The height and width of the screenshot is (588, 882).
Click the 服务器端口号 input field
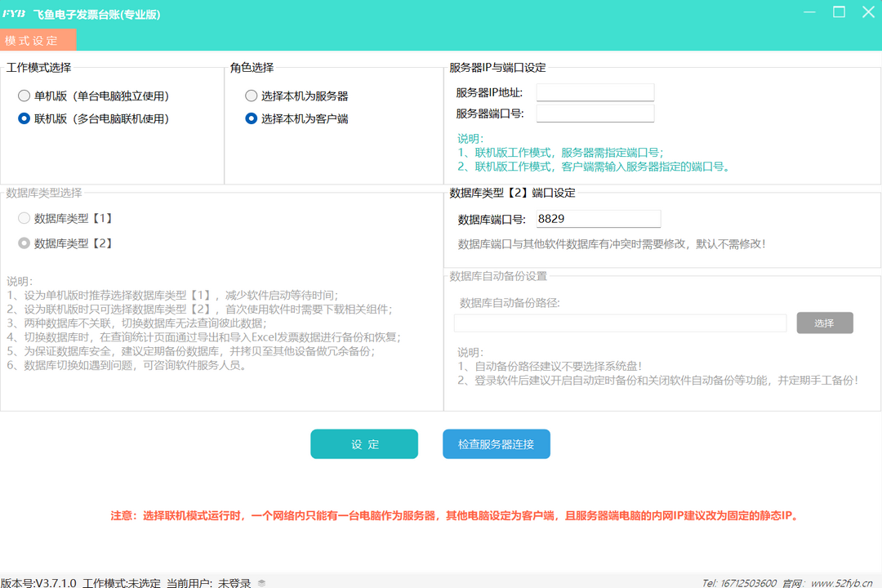[x=595, y=113]
